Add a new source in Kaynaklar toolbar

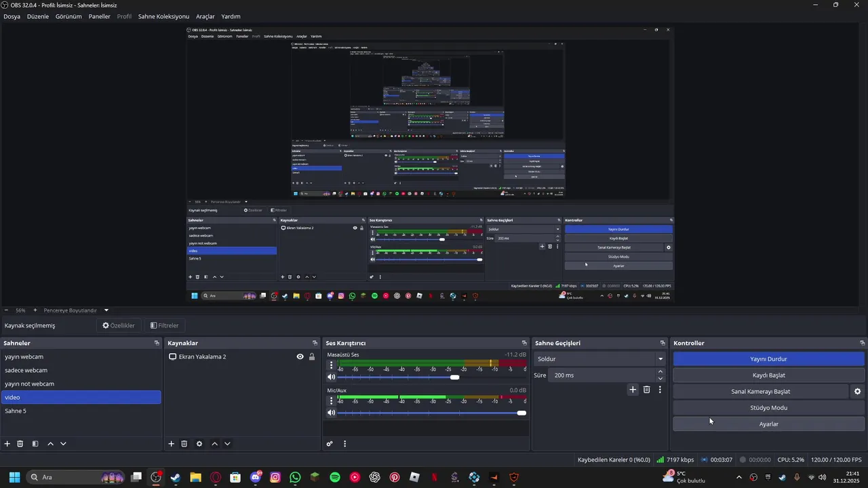[172, 443]
